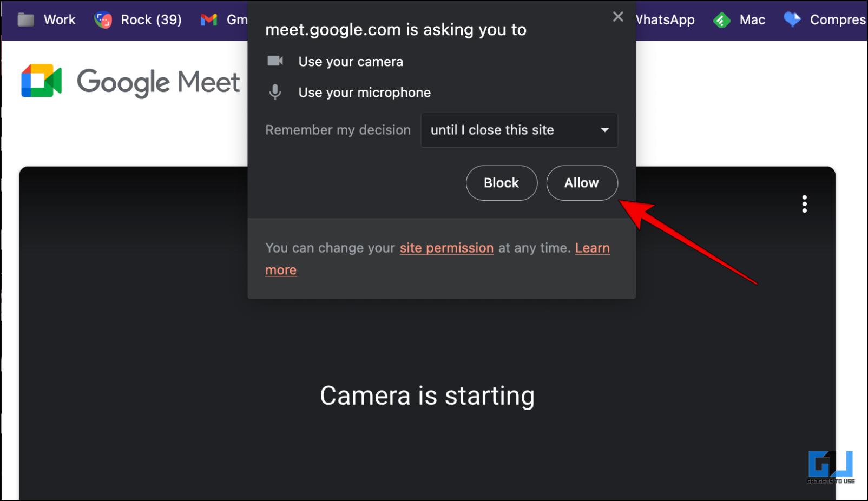The image size is (868, 501).
Task: Click the microphone icon in permission prompt
Action: [275, 92]
